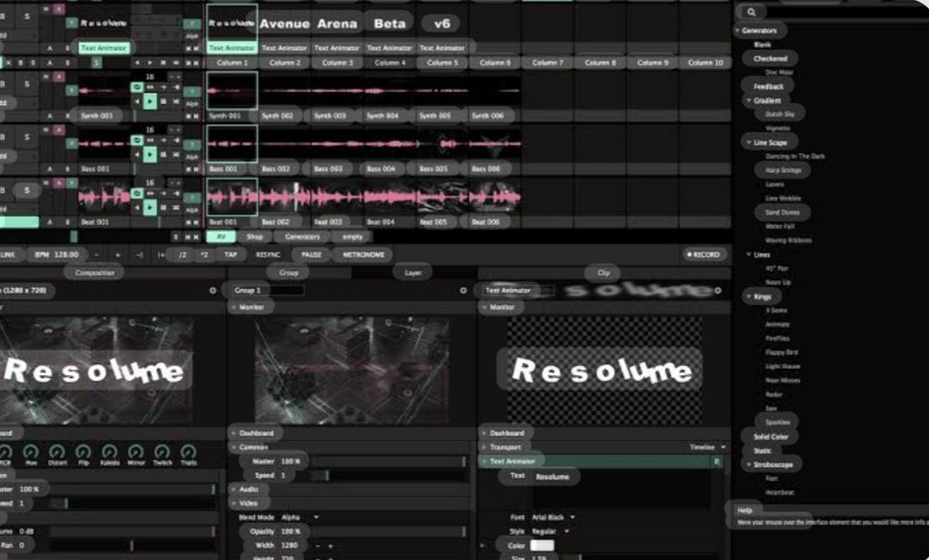Screen dimensions: 929x560
Task: Open the Font Arial Black dropdown
Action: [552, 517]
